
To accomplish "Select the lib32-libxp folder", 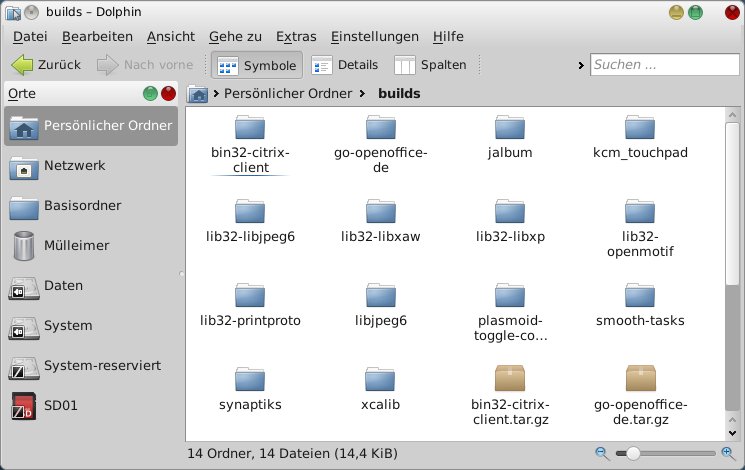I will (x=510, y=221).
